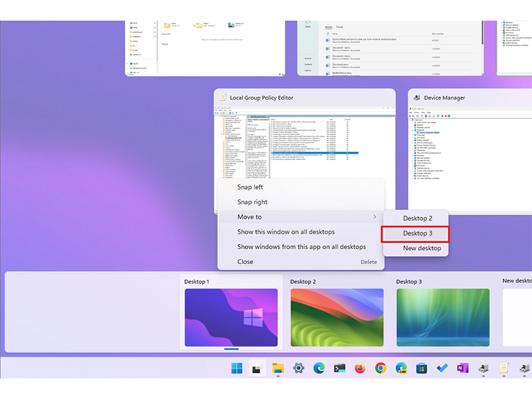Screen dimensions: 532x399
Task: Launch Google Chrome from the taskbar
Action: click(380, 368)
